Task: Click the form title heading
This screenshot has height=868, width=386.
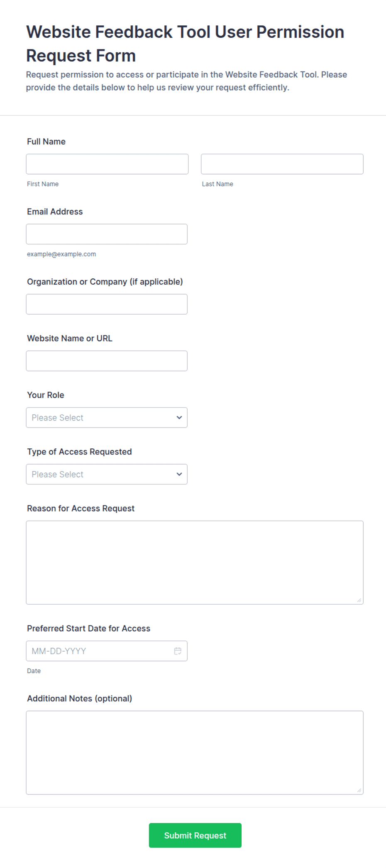Action: [185, 44]
